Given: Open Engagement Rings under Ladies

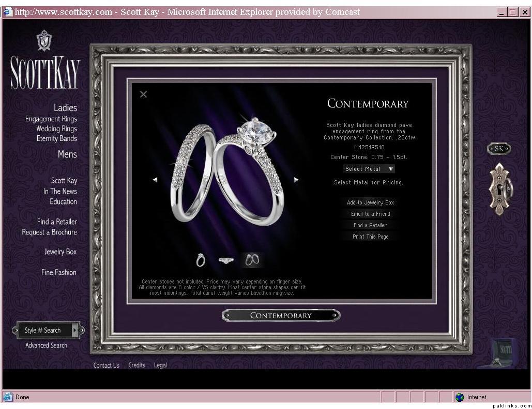Looking at the screenshot, I should click(x=51, y=119).
